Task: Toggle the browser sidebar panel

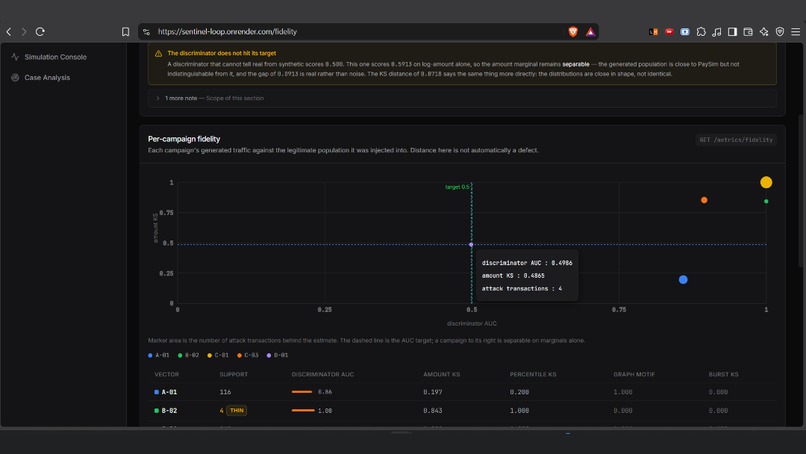Action: coord(732,32)
